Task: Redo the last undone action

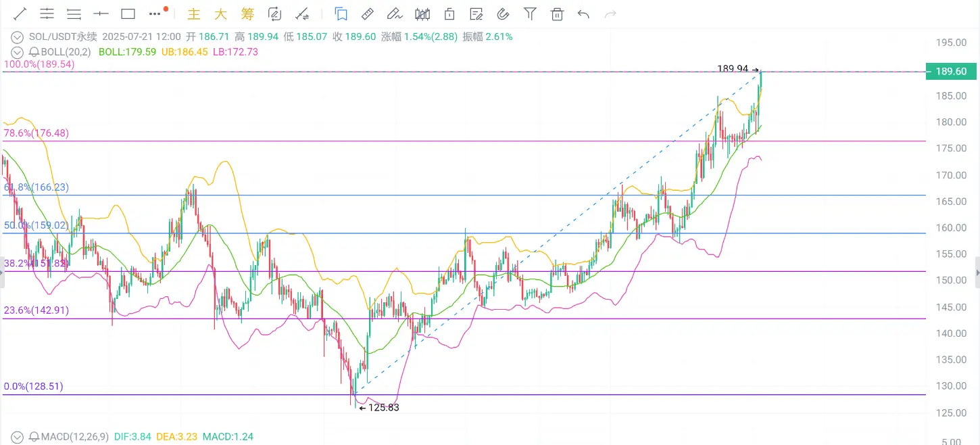Action: click(610, 14)
